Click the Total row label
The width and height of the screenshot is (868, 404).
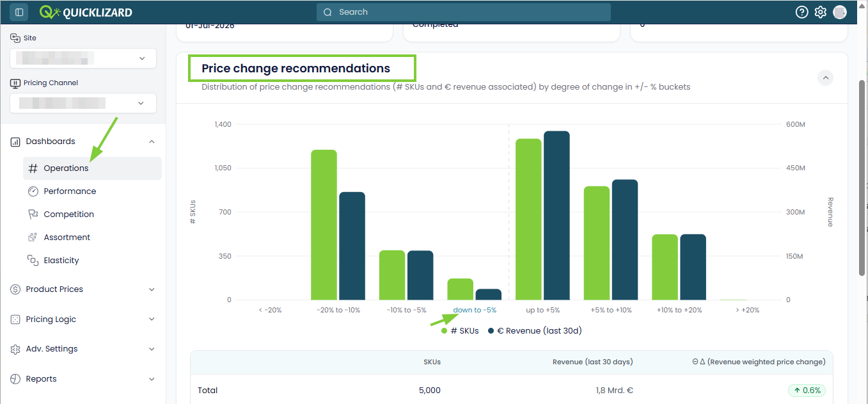(x=208, y=391)
